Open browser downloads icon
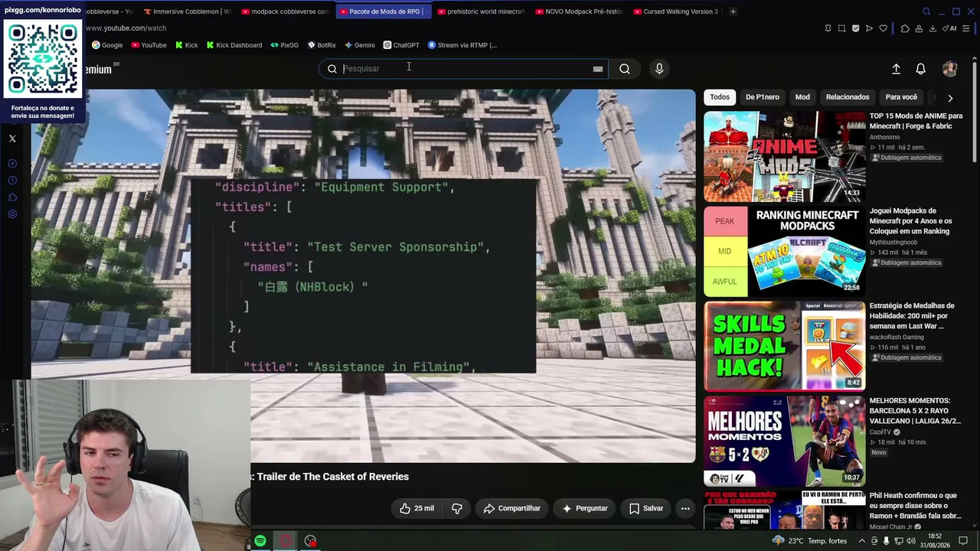 click(933, 28)
